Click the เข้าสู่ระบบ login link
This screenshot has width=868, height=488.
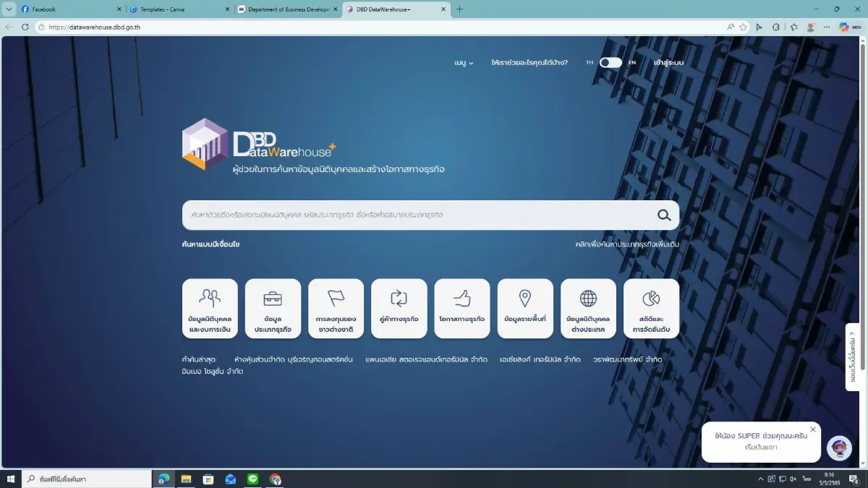pos(668,63)
